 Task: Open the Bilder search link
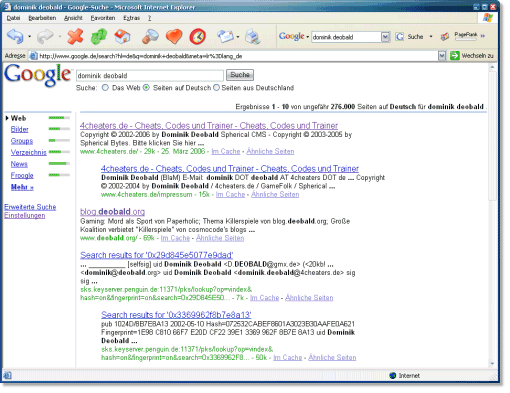coord(19,129)
